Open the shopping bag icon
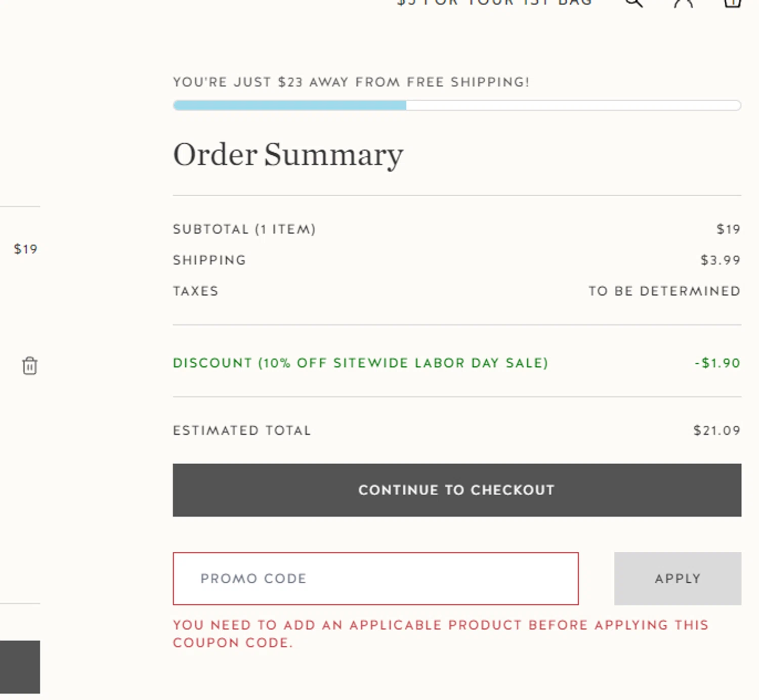This screenshot has height=700, width=759. point(732,3)
